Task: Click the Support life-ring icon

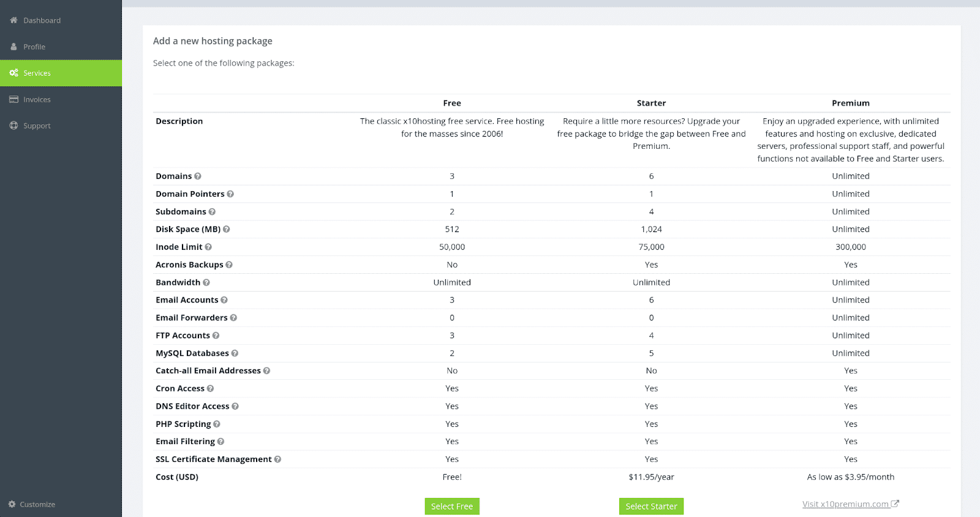Action: [x=13, y=125]
